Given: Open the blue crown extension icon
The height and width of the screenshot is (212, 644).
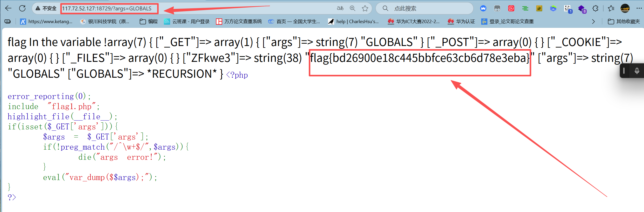Looking at the screenshot, I should [x=483, y=8].
